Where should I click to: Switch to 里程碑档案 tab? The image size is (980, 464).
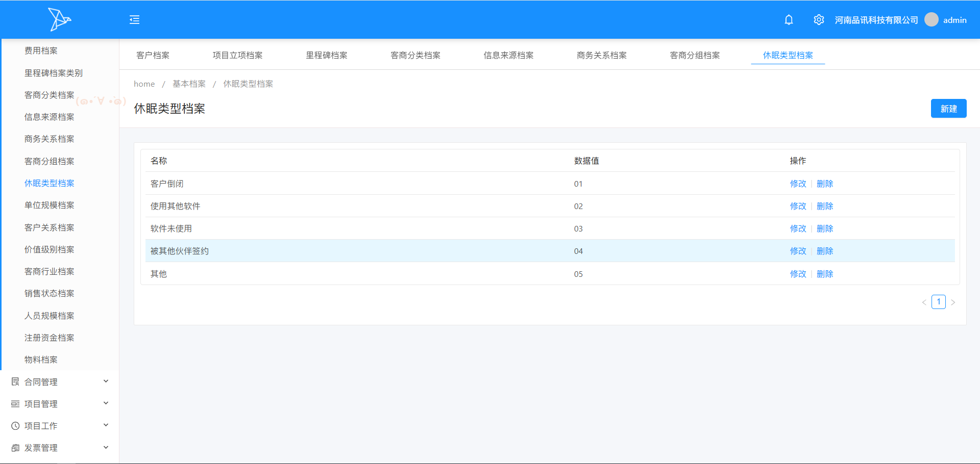[x=326, y=55]
